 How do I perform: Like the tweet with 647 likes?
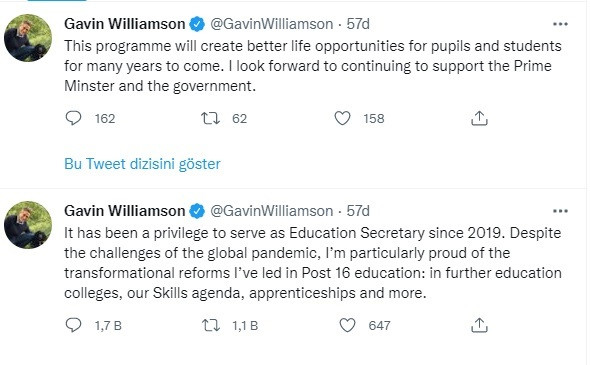click(347, 325)
